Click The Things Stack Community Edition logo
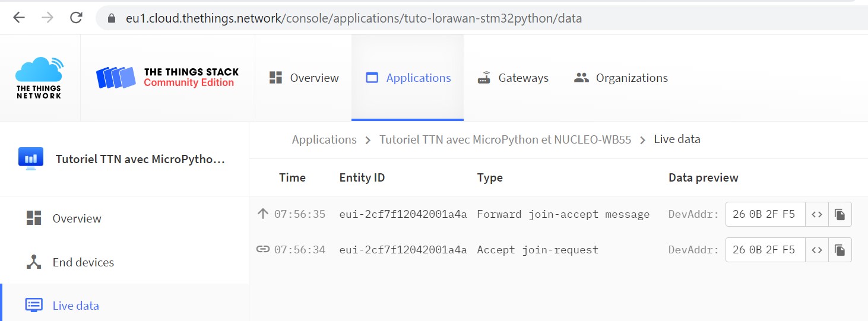This screenshot has width=868, height=321. (167, 78)
